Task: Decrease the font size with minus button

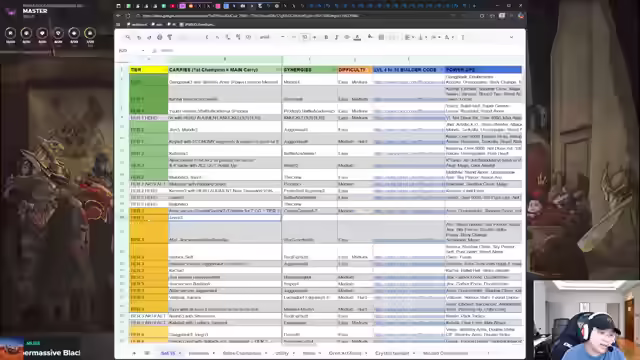Action: (294, 37)
